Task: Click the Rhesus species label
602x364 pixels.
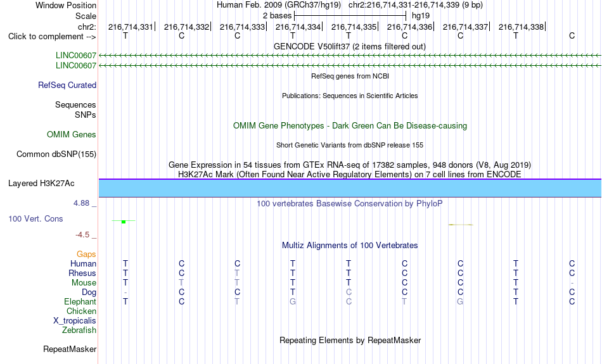Action: coord(82,273)
